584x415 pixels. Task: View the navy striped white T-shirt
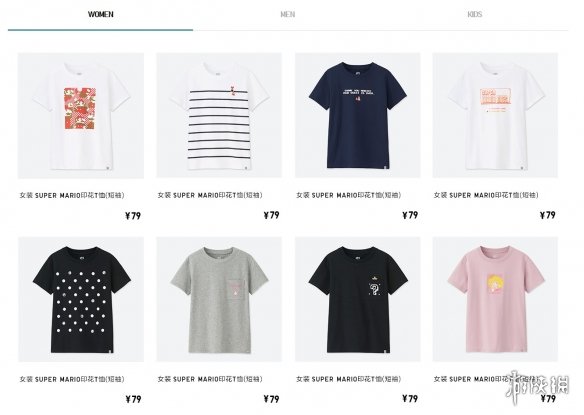point(219,115)
